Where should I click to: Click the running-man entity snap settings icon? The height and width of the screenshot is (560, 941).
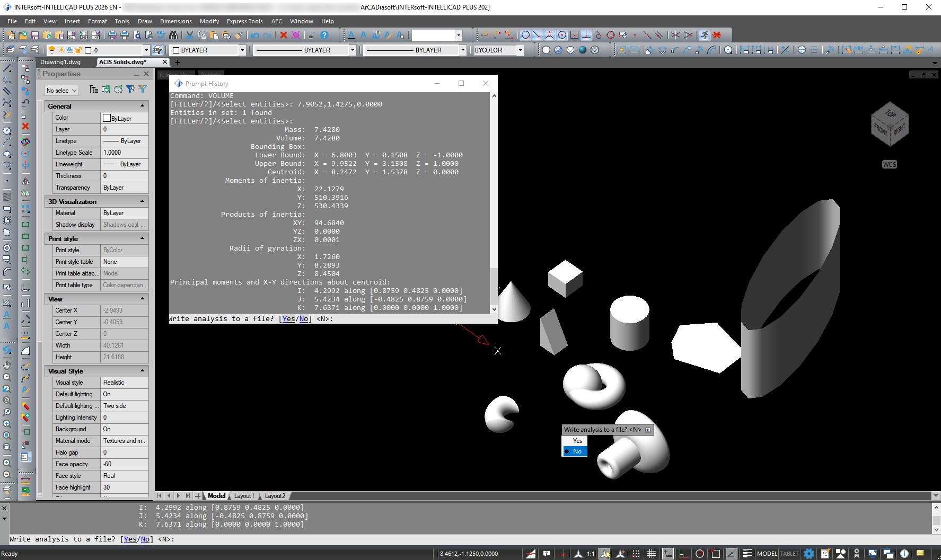click(x=704, y=35)
